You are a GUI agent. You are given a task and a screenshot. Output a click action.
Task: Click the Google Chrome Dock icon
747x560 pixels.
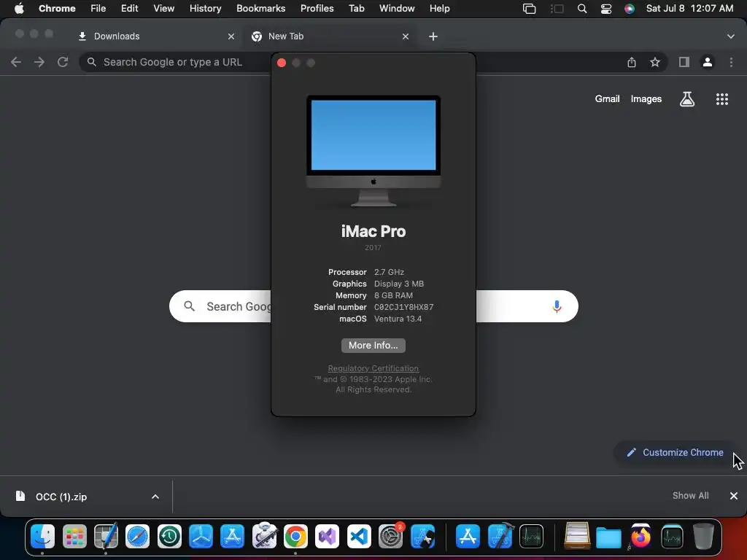pos(295,536)
